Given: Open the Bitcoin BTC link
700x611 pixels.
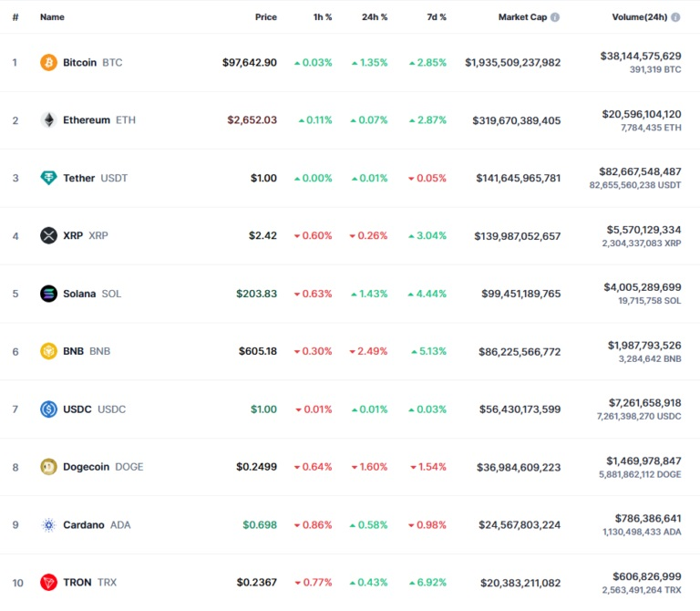Looking at the screenshot, I should click(92, 62).
